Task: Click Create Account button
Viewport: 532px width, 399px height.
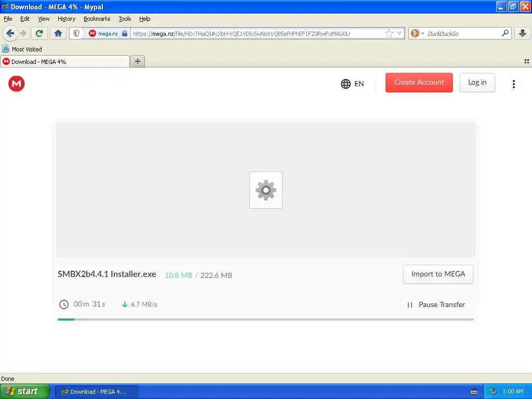Action: coord(419,83)
